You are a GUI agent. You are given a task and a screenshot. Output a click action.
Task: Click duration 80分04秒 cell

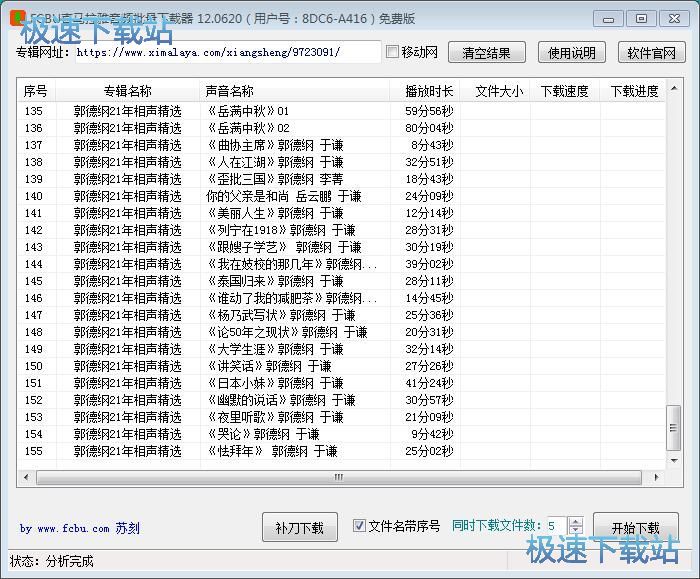click(x=429, y=128)
